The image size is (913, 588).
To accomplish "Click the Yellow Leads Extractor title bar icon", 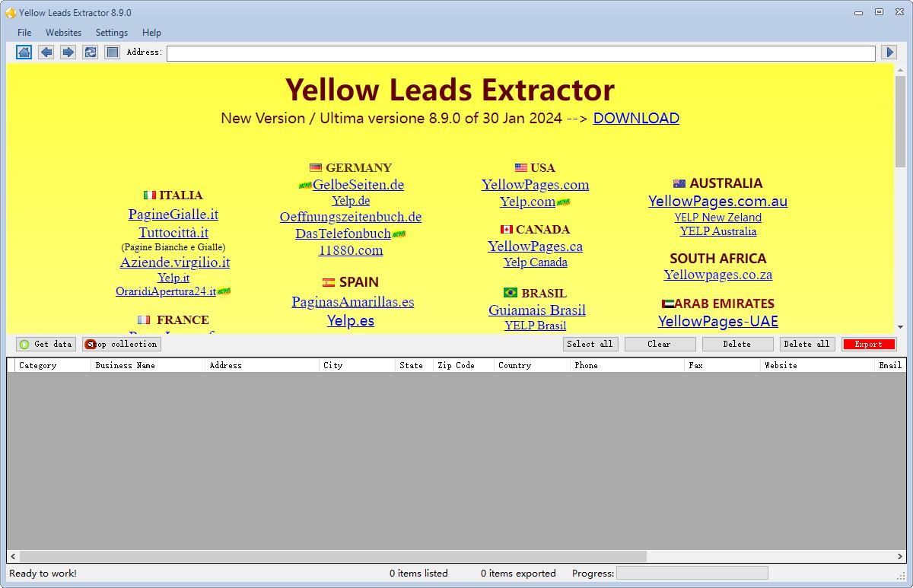I will click(11, 12).
